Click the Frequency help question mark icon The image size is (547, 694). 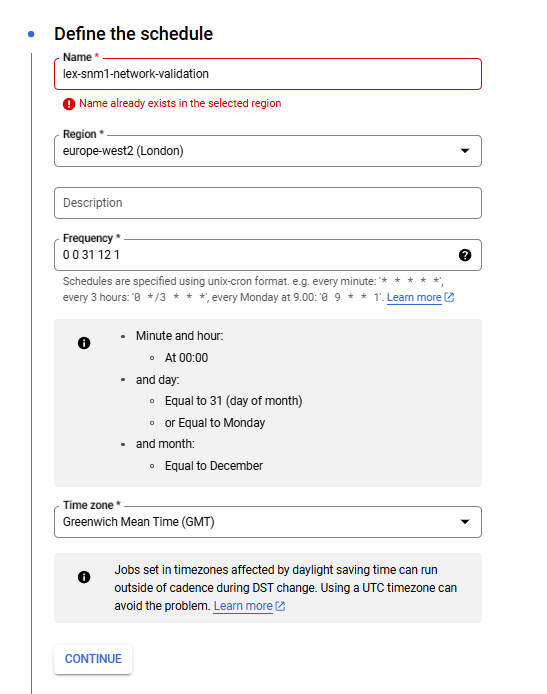465,255
